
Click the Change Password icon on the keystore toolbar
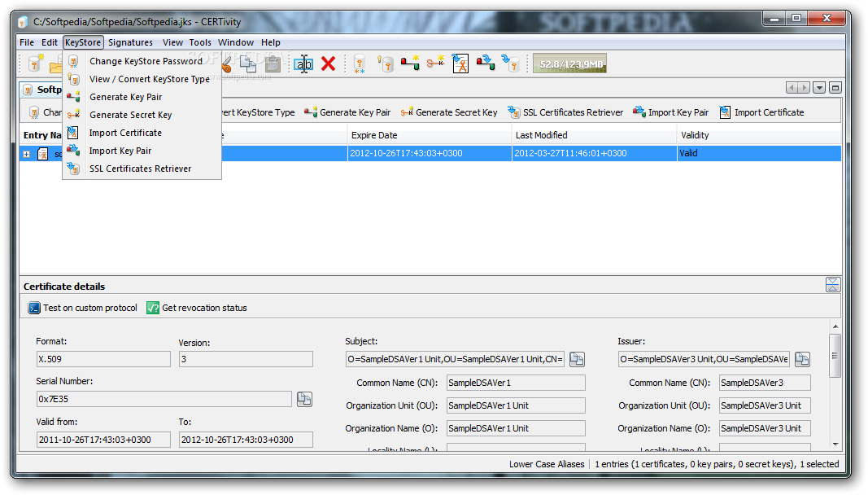(34, 112)
